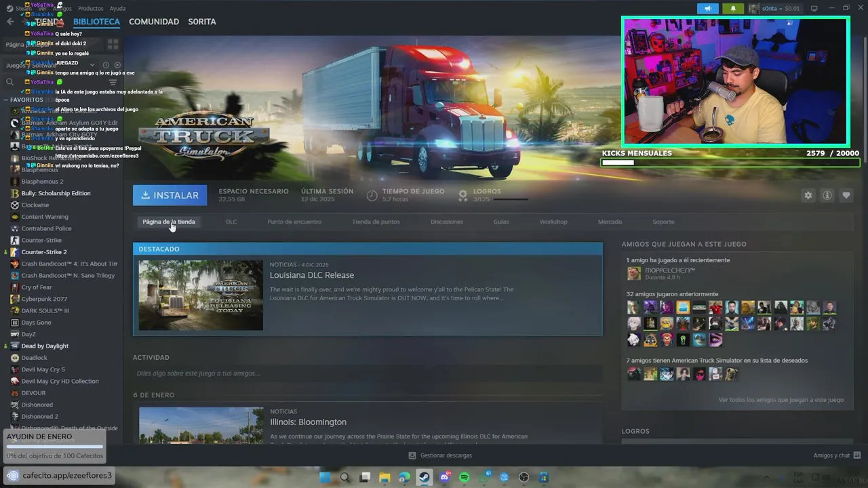Open the Workshop tab
The height and width of the screenshot is (488, 868).
[553, 222]
